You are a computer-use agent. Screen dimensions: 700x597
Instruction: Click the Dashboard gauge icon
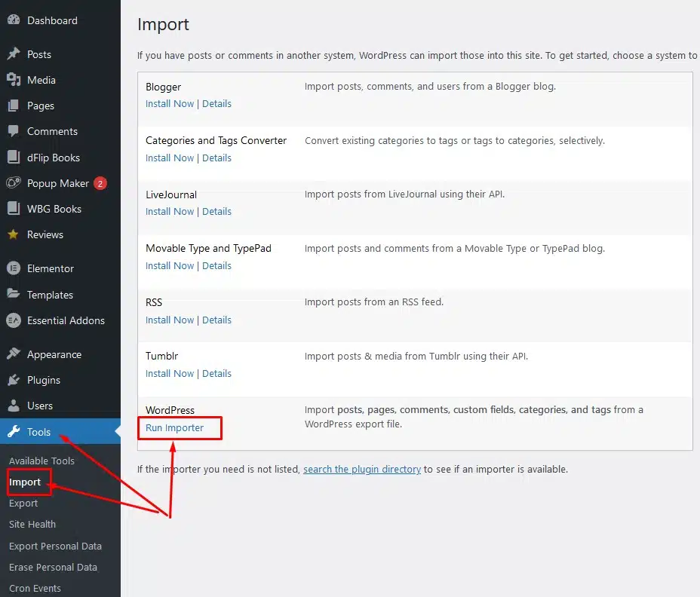click(14, 20)
